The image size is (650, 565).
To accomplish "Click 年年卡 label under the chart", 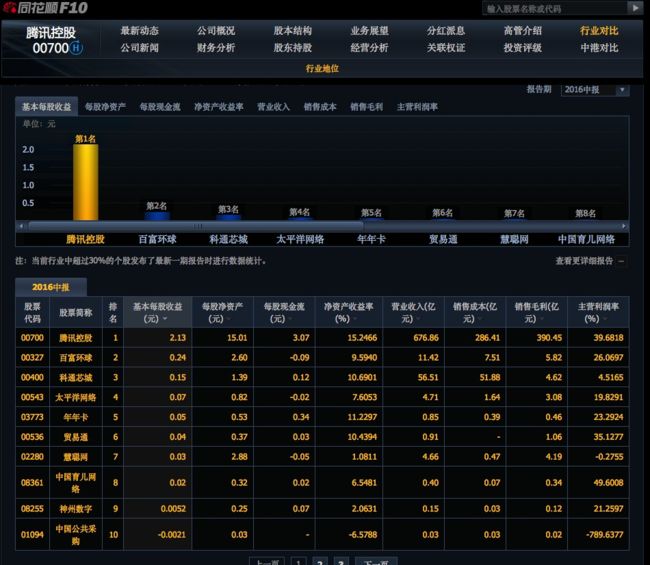I will click(371, 239).
